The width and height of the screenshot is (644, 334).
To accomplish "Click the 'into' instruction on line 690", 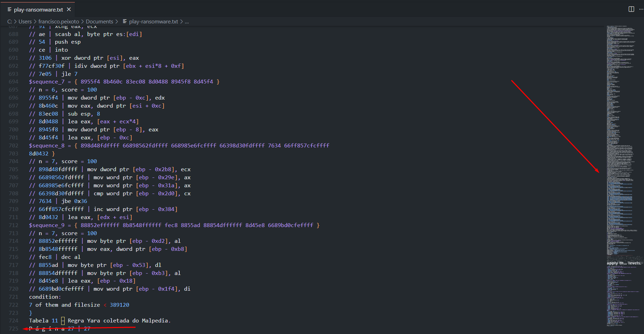I will pos(61,50).
